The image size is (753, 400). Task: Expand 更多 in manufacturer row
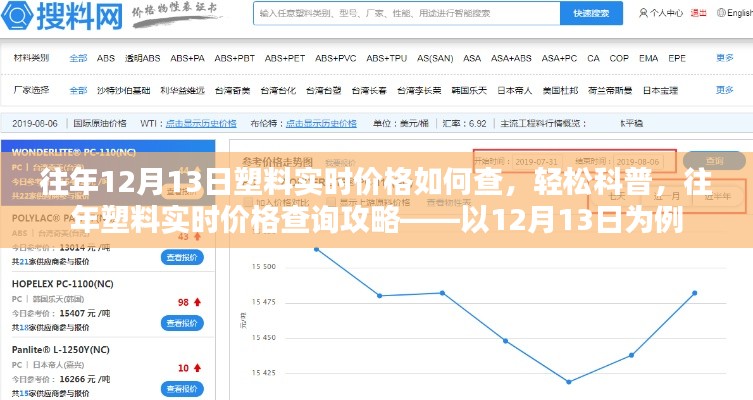pyautogui.click(x=725, y=90)
